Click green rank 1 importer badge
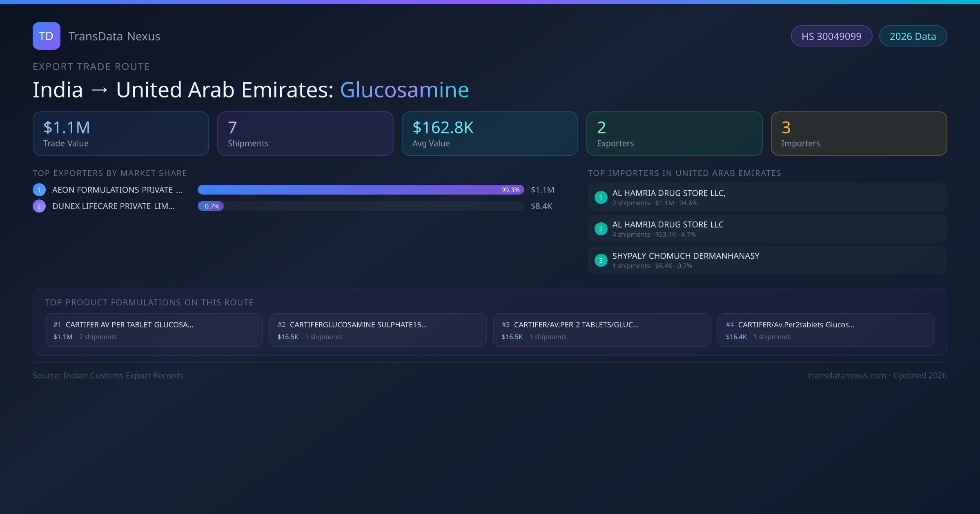Viewport: 980px width, 514px height. (601, 197)
